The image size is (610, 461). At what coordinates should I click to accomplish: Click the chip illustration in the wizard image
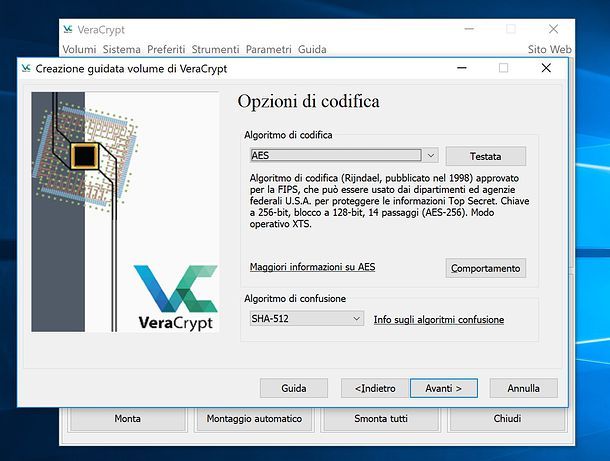84,156
